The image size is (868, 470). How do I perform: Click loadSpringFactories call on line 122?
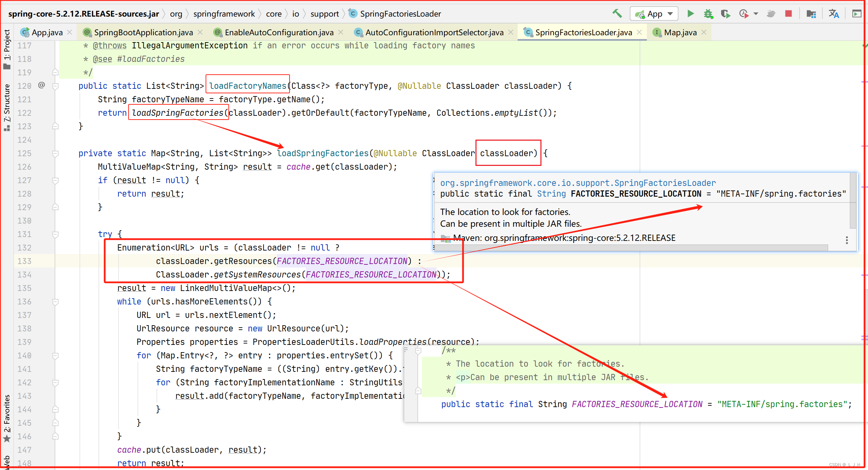[178, 113]
